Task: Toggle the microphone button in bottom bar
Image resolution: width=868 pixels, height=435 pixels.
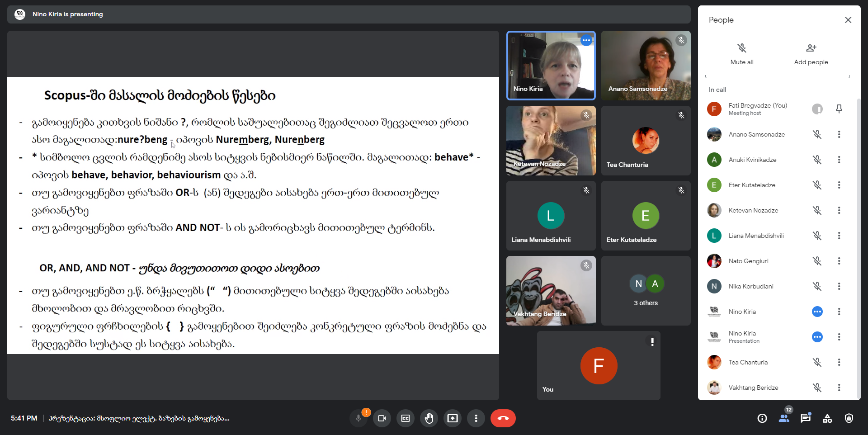Action: 359,418
